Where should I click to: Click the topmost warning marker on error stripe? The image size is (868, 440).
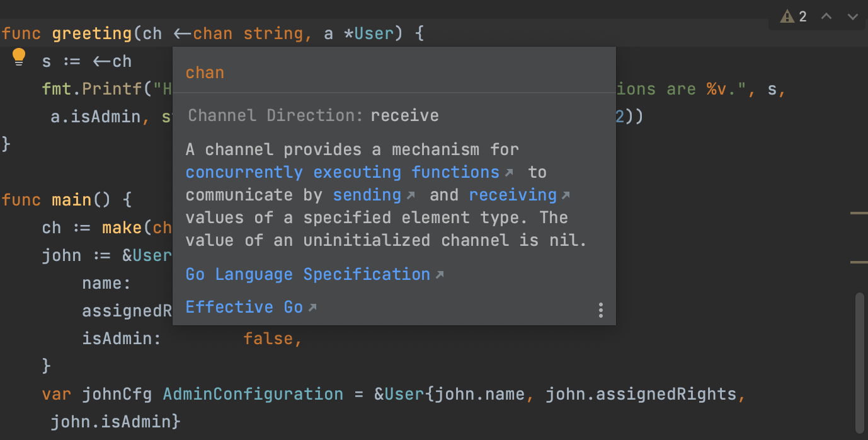859,214
